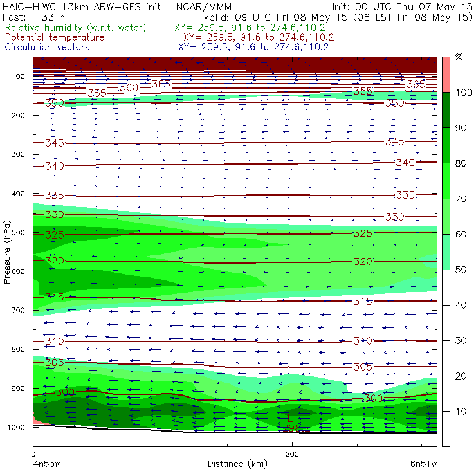
Task: Click the '%' unit label above the colorbar
Action: coord(459,57)
